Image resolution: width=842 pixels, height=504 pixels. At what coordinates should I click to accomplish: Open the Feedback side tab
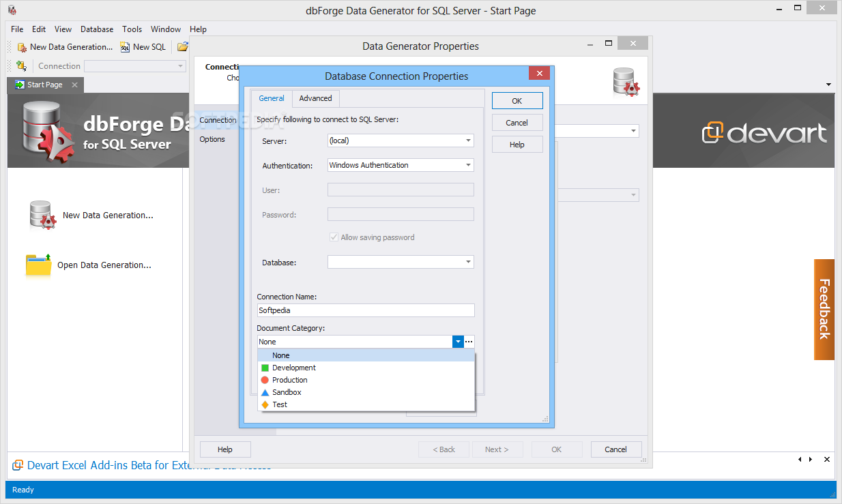pos(824,310)
